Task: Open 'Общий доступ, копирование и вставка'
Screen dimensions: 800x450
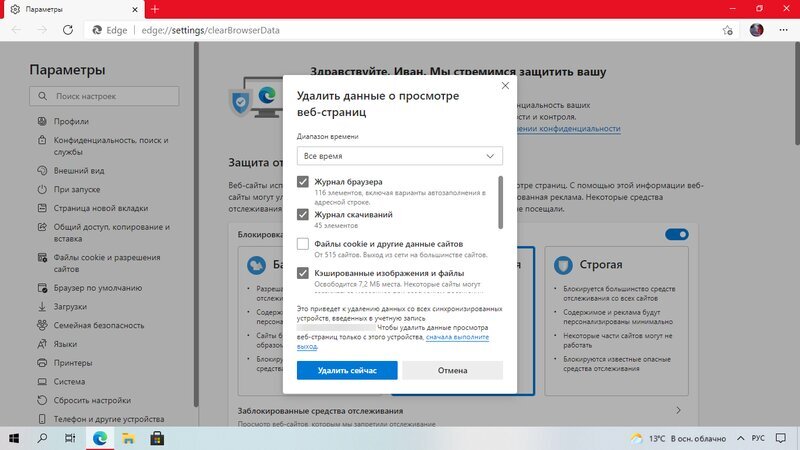Action: pyautogui.click(x=112, y=233)
